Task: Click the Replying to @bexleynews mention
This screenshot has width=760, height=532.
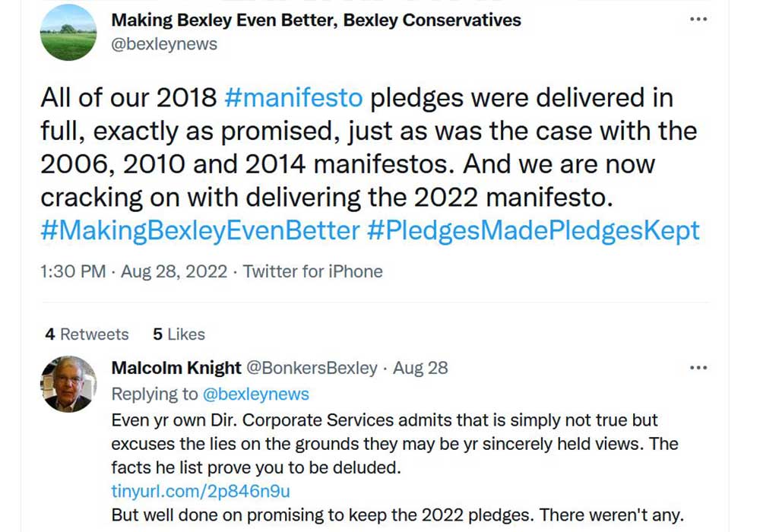Action: tap(256, 394)
